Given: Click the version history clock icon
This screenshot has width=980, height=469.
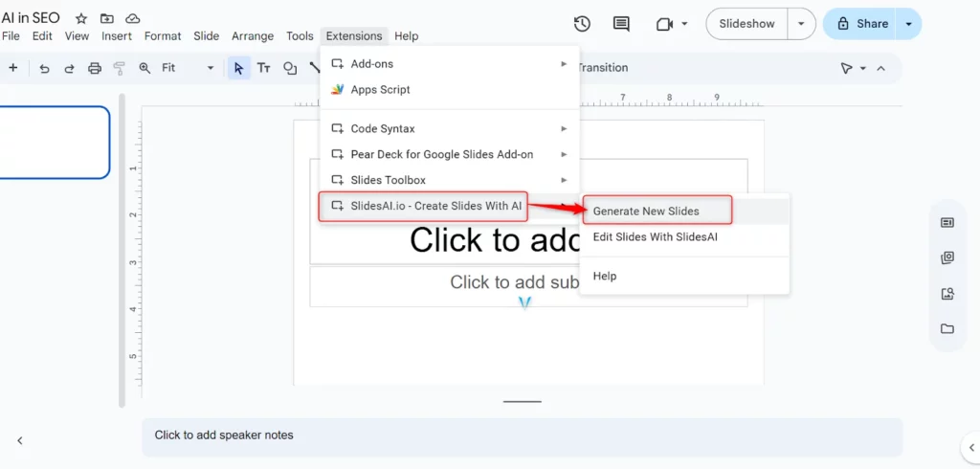Looking at the screenshot, I should click(582, 24).
